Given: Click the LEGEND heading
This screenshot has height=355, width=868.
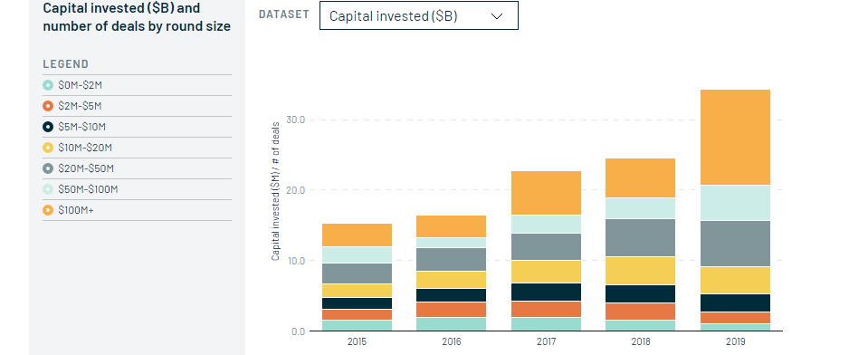Looking at the screenshot, I should [x=66, y=64].
